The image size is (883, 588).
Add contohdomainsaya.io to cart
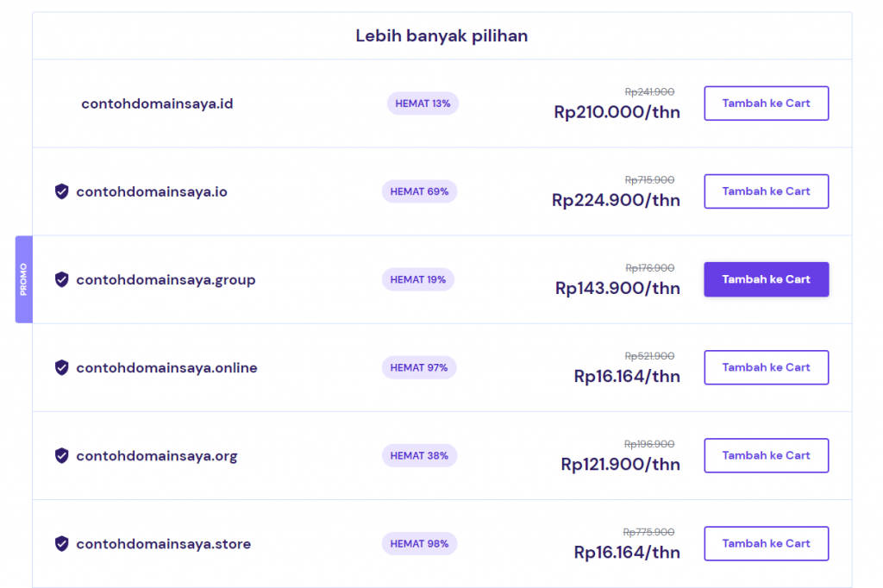766,191
